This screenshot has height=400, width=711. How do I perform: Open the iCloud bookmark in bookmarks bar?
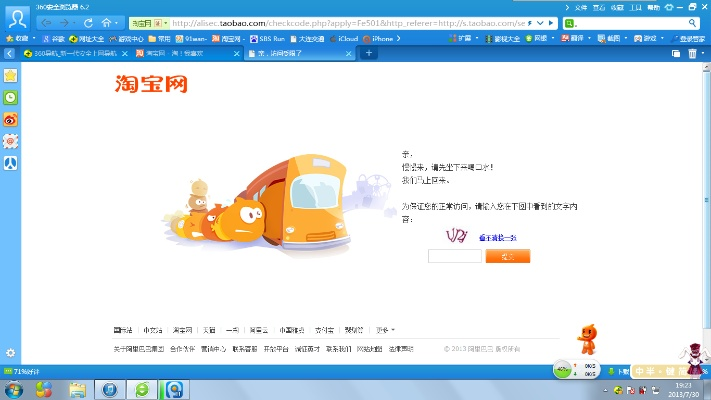click(347, 38)
